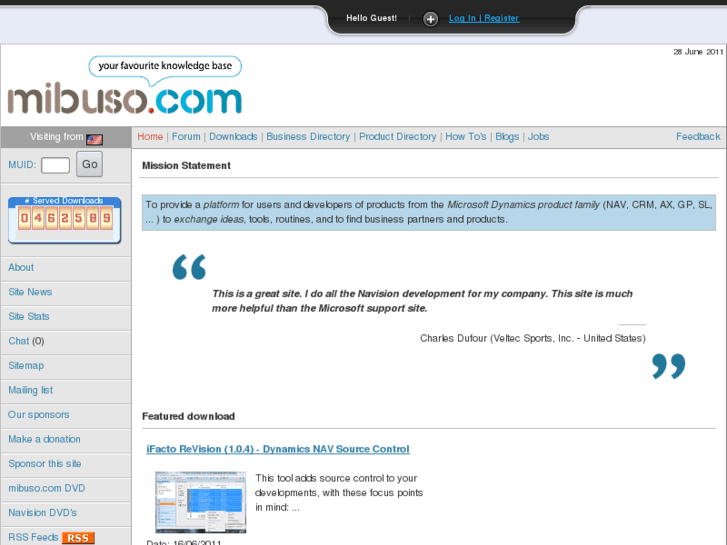Image resolution: width=727 pixels, height=545 pixels.
Task: Go to the Blogs section
Action: coord(507,136)
